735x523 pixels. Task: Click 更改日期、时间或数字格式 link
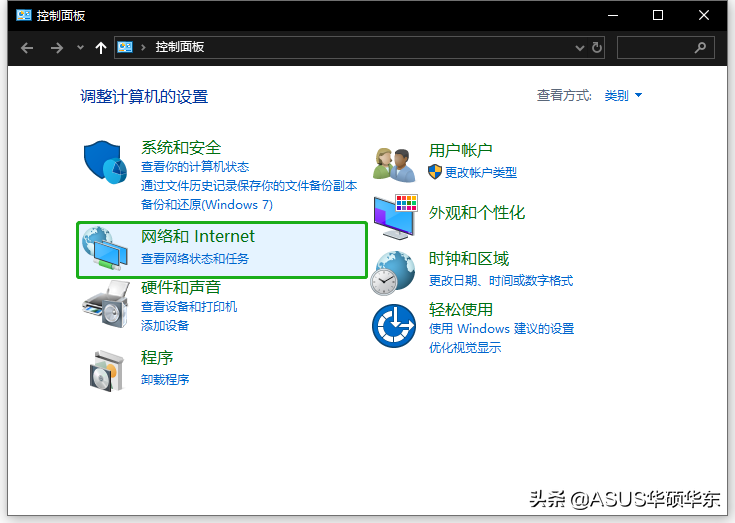[501, 281]
